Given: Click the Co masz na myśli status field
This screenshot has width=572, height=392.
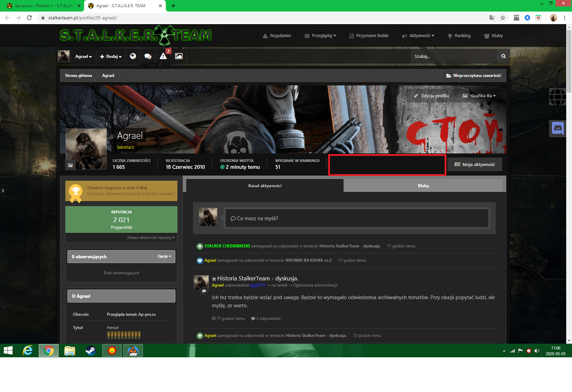Looking at the screenshot, I should click(357, 218).
